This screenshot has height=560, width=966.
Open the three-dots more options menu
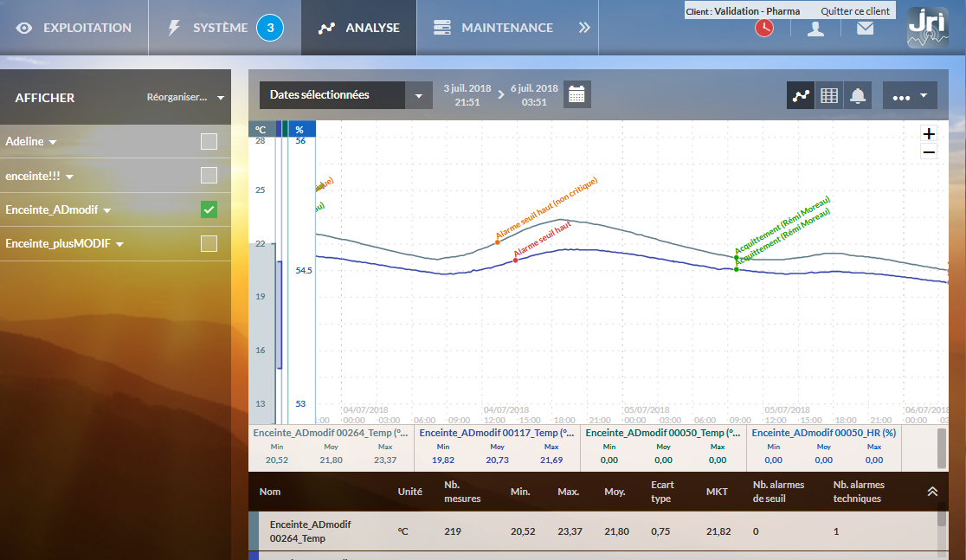pyautogui.click(x=910, y=95)
